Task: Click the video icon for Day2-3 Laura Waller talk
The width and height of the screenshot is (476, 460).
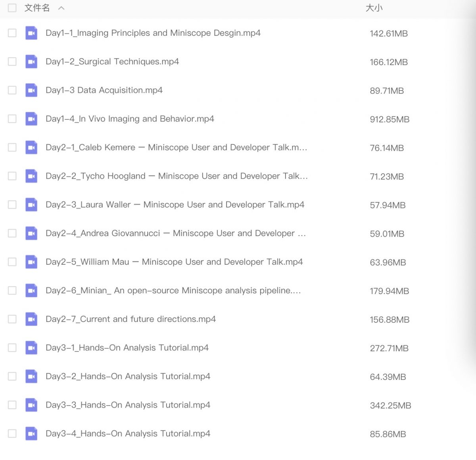Action: [31, 205]
